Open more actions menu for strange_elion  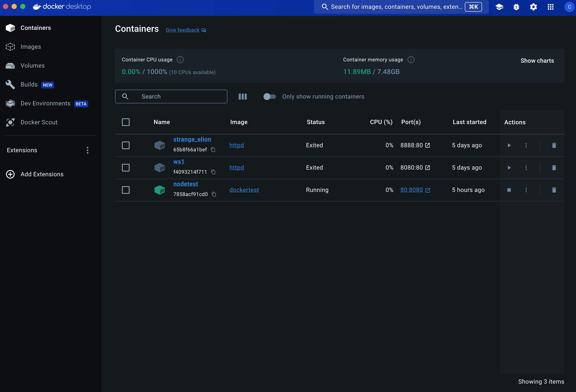526,145
